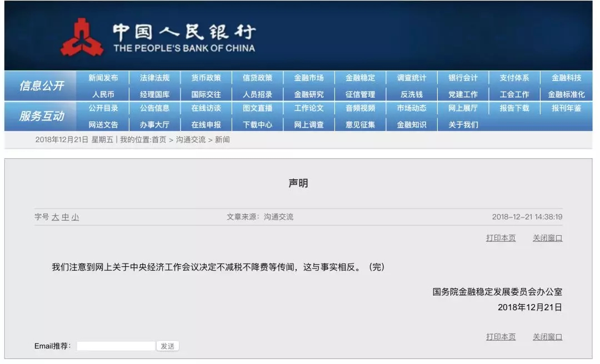The image size is (600, 364).
Task: Open 音频视频 section
Action: [360, 108]
